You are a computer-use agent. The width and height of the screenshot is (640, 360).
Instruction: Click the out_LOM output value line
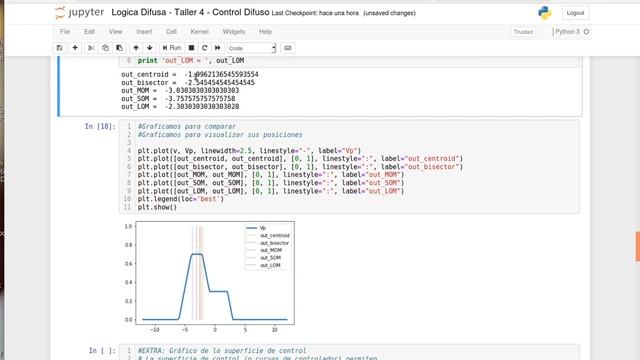180,107
